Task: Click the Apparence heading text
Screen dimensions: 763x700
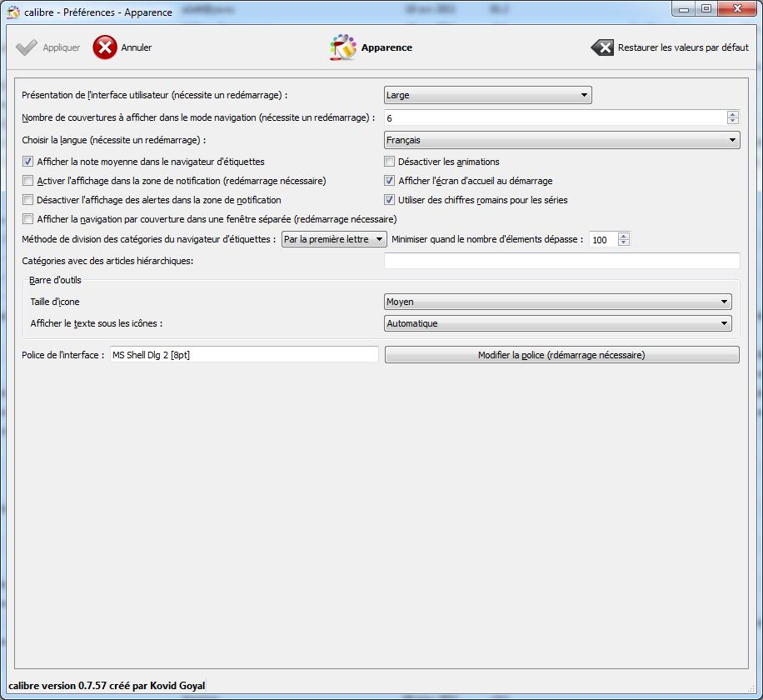Action: pos(386,47)
